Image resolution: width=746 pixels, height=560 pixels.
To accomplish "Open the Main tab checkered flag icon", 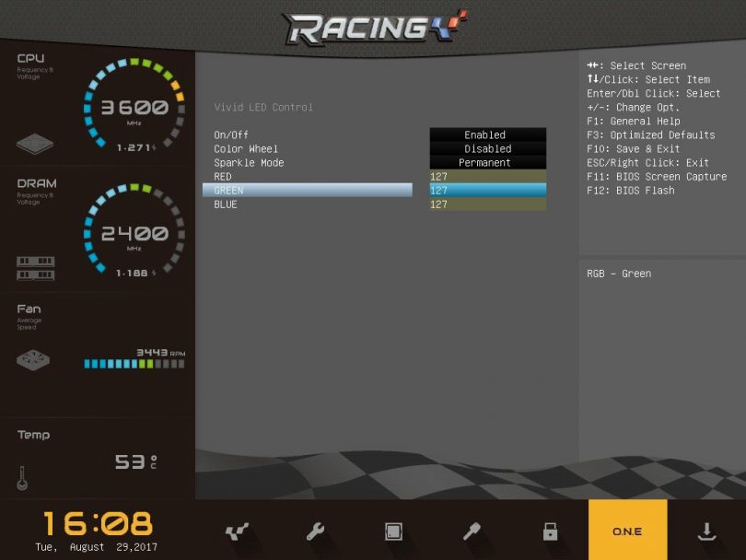I will point(237,531).
